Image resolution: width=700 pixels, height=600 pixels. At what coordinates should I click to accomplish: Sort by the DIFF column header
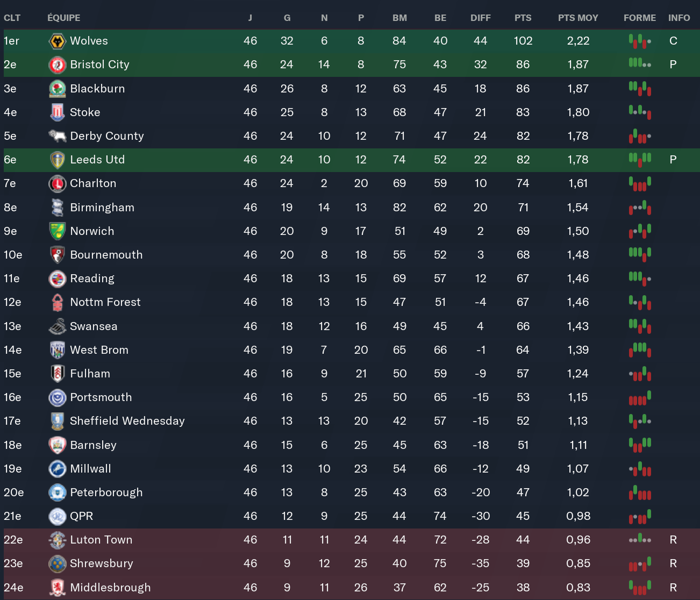click(x=480, y=18)
